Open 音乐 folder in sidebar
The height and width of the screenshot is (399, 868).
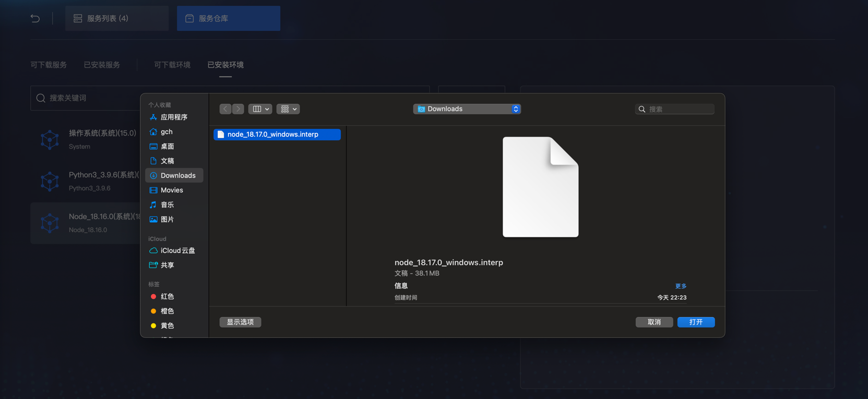click(x=174, y=205)
